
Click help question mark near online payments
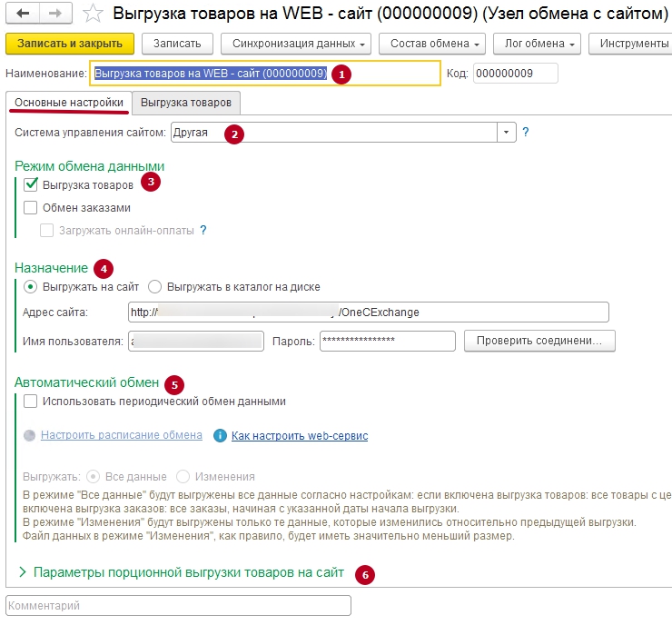pyautogui.click(x=203, y=231)
